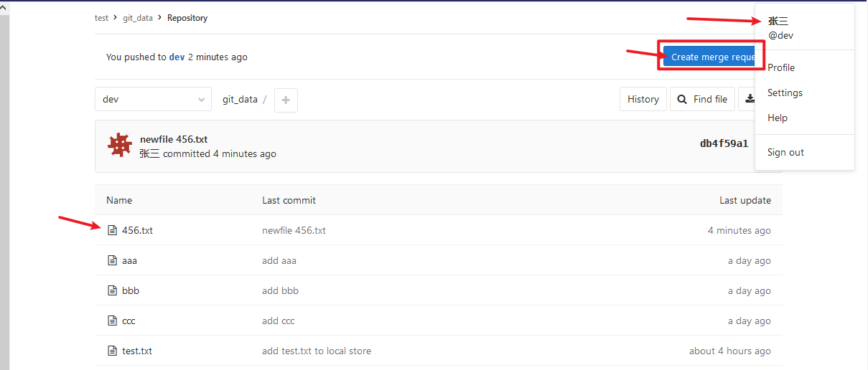Click commit hash db4f59a1
Viewport: 868px width, 370px height.
pyautogui.click(x=724, y=143)
